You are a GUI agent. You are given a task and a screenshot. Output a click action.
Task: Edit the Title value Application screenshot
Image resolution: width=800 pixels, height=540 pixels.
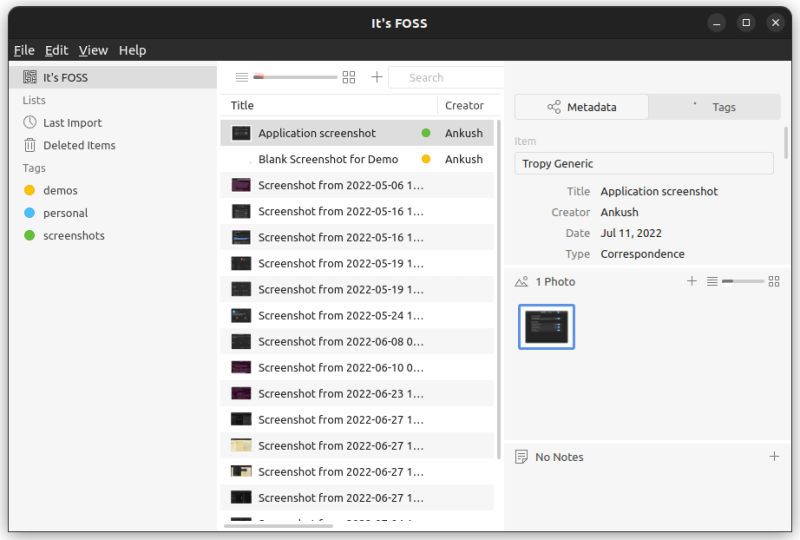(659, 191)
